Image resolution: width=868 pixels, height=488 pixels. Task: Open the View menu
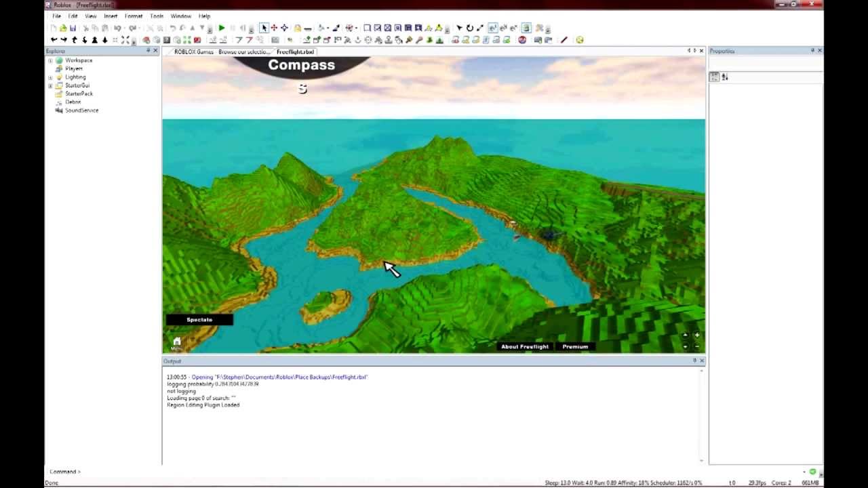tap(91, 16)
